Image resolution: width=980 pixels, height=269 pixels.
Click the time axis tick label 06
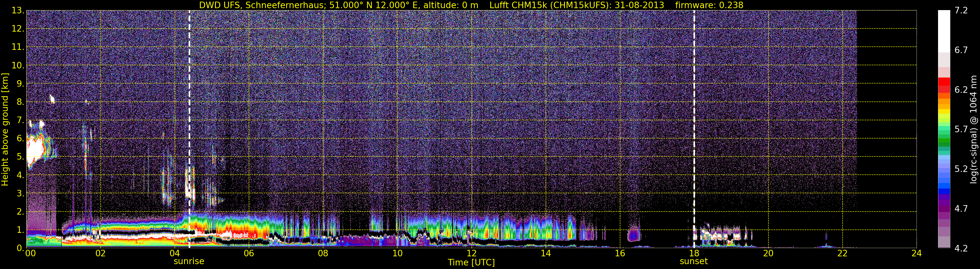pyautogui.click(x=249, y=253)
